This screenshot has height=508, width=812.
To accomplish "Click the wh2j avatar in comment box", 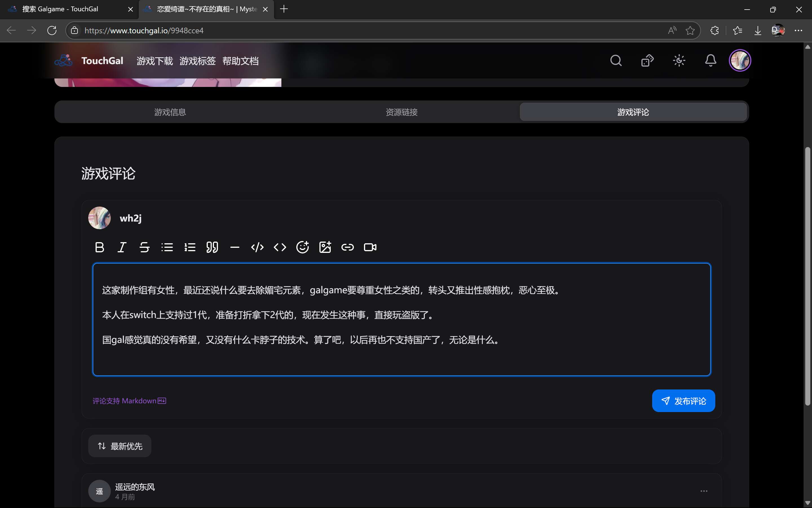I will tap(99, 218).
